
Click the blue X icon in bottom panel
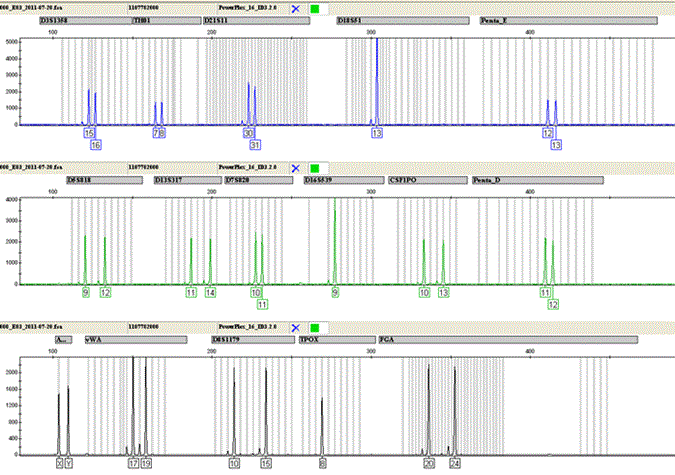tap(295, 327)
